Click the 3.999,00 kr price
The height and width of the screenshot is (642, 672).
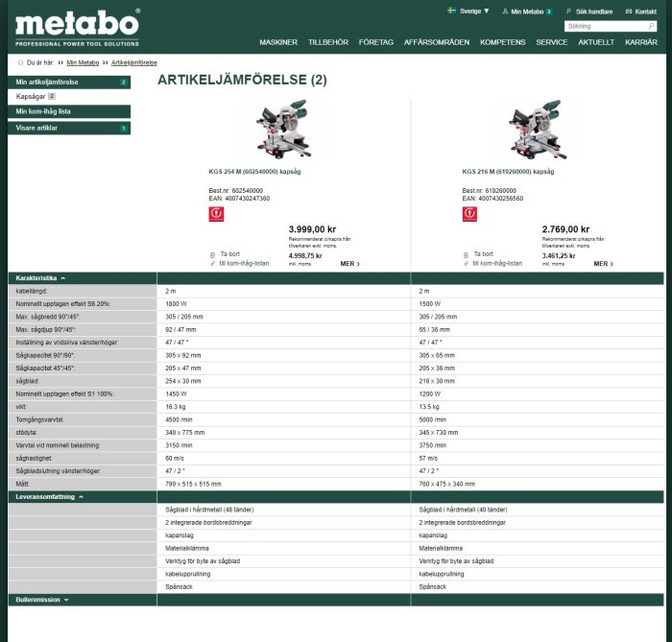coord(312,229)
